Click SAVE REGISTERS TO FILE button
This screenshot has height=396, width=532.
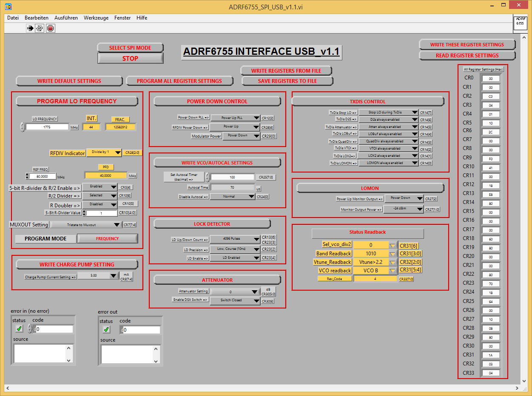[x=287, y=81]
